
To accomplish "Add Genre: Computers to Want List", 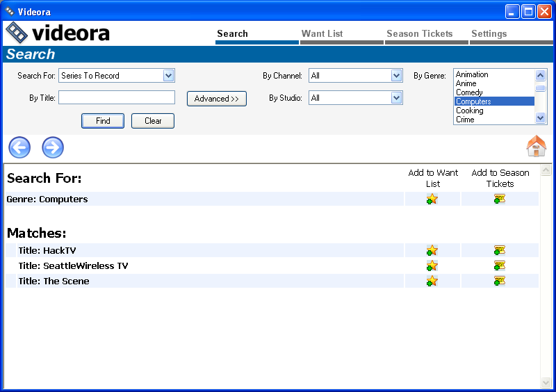I will (x=432, y=199).
